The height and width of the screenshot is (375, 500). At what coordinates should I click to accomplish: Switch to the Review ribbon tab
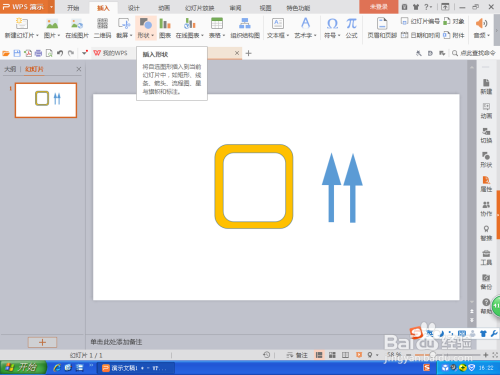(235, 8)
